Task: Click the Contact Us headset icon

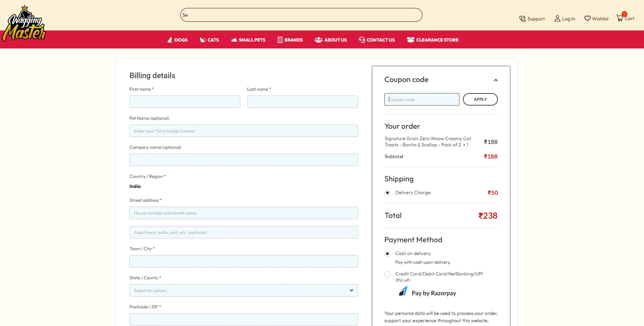Action: [x=361, y=40]
